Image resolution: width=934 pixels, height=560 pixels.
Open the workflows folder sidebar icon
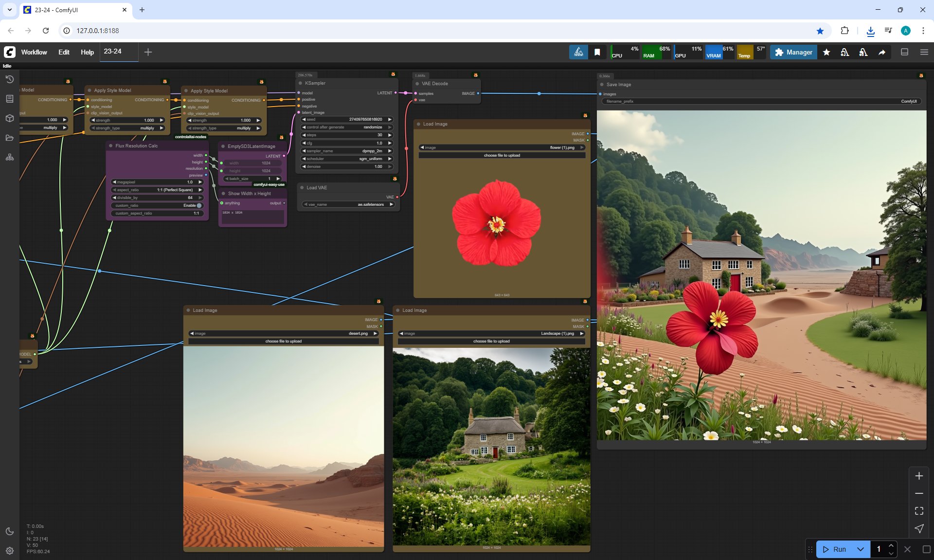pos(10,138)
